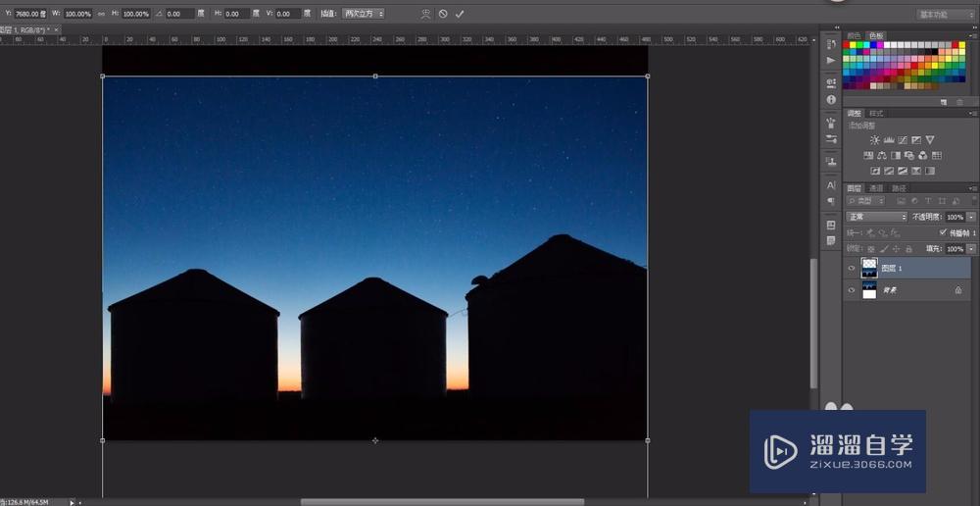Open the Character panel 'A' icon
980x506 pixels.
click(x=831, y=184)
